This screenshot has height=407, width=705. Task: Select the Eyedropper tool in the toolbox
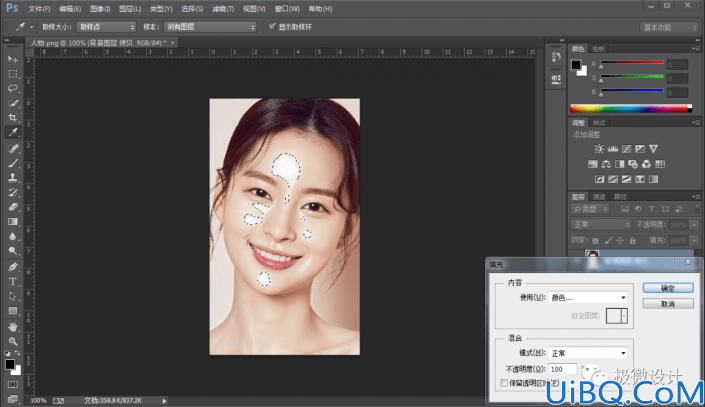[13, 132]
